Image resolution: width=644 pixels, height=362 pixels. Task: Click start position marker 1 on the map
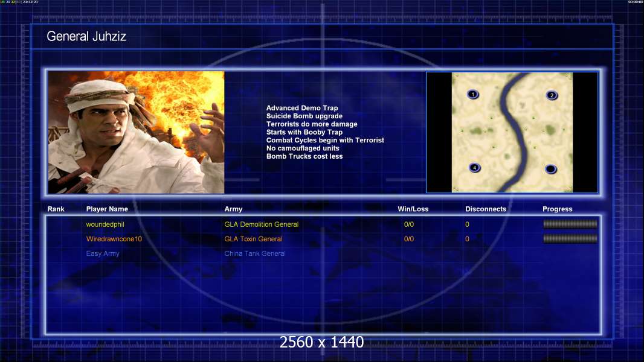[x=473, y=95]
